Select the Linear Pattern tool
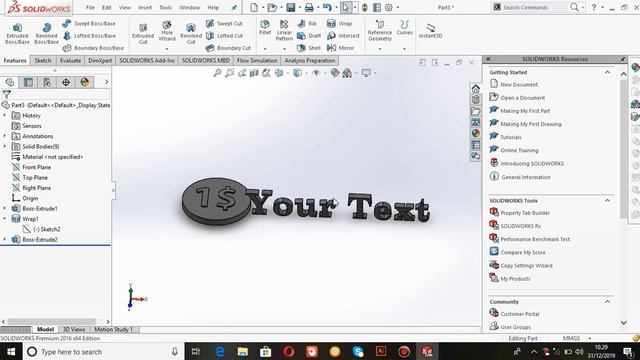 [x=284, y=30]
